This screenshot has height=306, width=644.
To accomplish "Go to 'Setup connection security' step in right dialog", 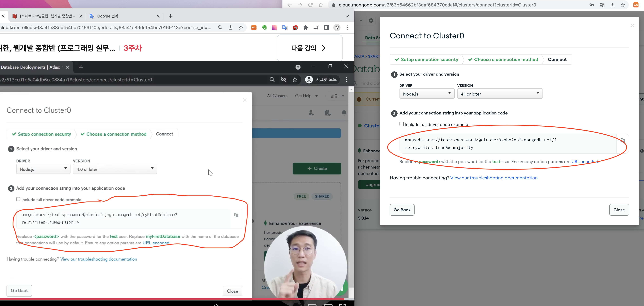I will click(427, 59).
